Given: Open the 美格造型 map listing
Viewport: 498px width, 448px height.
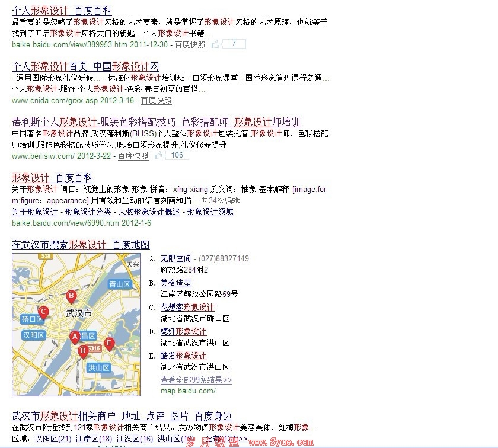Looking at the screenshot, I should click(175, 283).
